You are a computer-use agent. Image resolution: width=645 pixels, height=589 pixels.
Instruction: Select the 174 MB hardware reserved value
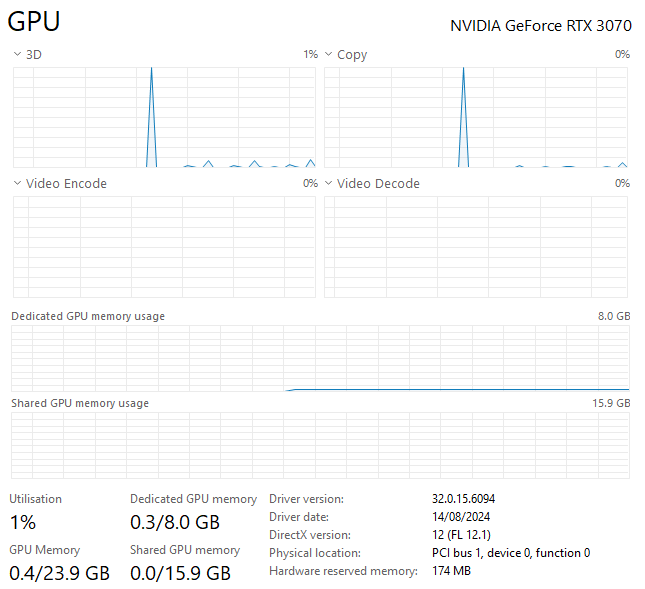[x=451, y=571]
